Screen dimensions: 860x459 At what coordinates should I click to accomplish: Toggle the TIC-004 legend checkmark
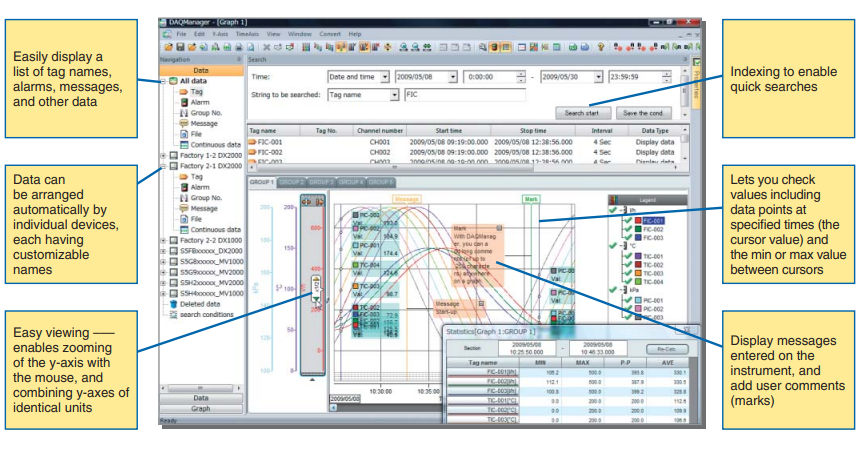tap(628, 282)
